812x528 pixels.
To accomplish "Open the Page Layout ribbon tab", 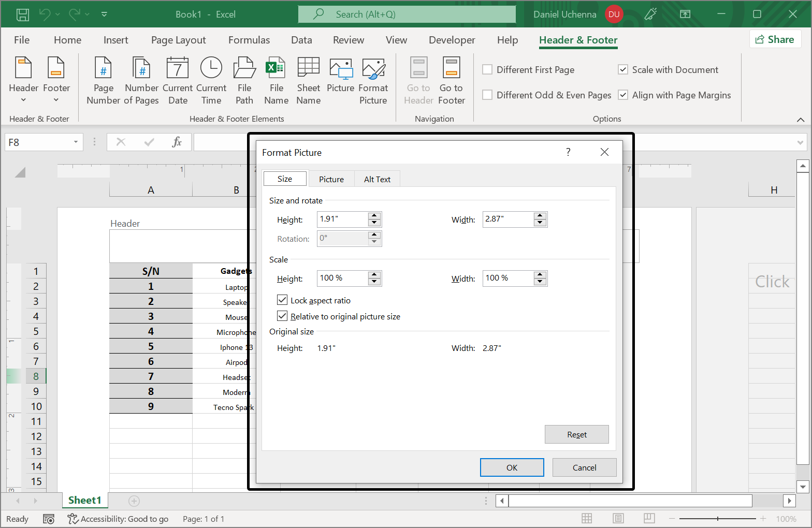I will tap(178, 40).
